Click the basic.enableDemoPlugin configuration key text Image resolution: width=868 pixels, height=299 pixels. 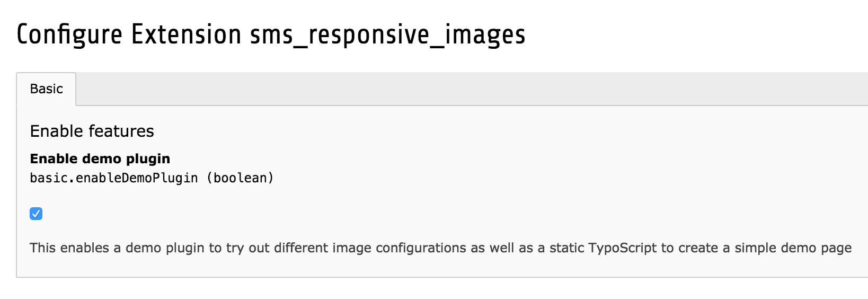pyautogui.click(x=114, y=178)
